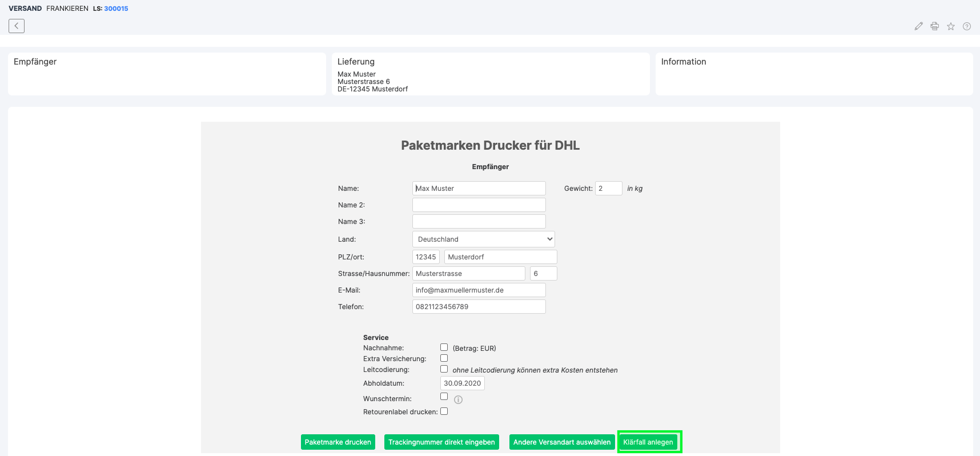Enable the Nachnahme checkbox
Image resolution: width=980 pixels, height=456 pixels.
[x=444, y=347]
